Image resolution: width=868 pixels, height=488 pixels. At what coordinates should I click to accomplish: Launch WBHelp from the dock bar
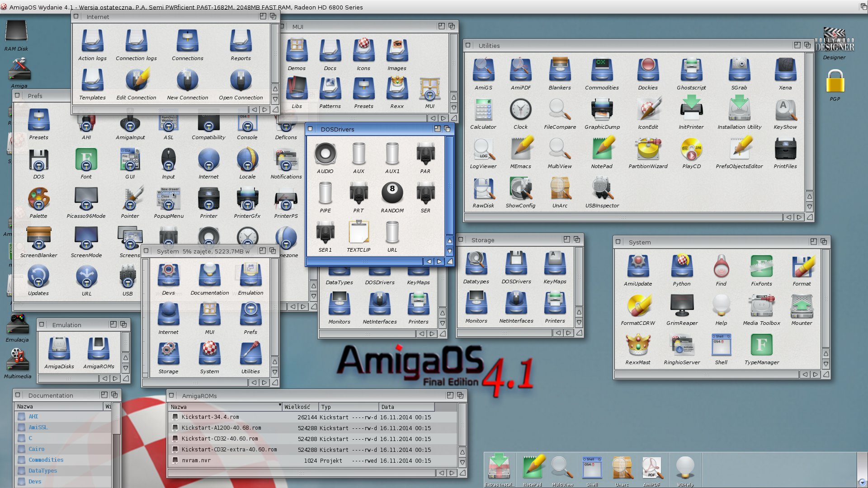[685, 470]
